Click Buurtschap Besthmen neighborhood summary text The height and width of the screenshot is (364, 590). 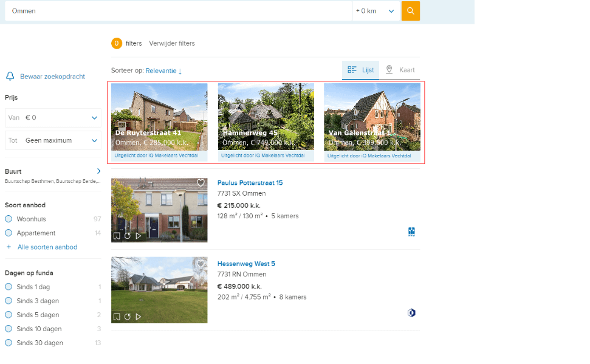click(x=53, y=181)
